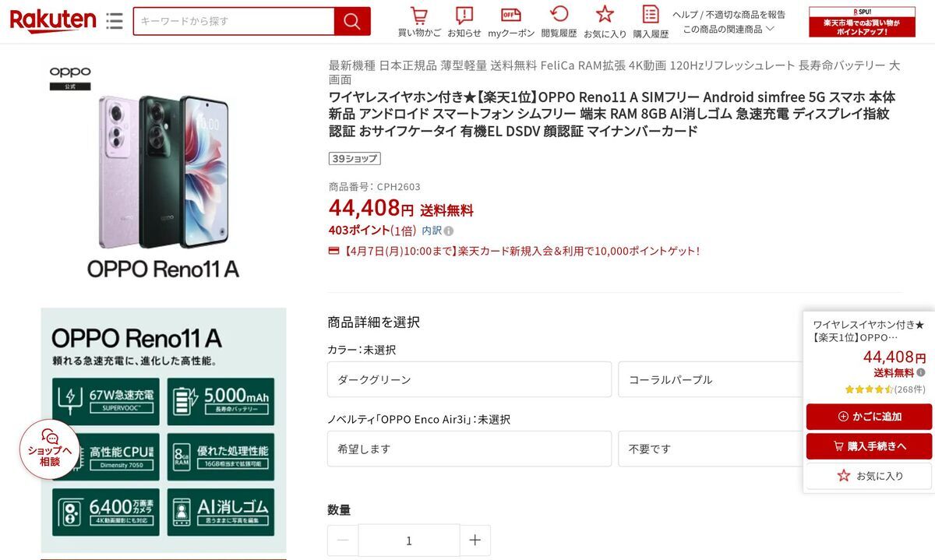This screenshot has width=935, height=560.
Task: Open the notifications (お知らせ) icon
Action: coord(464,16)
